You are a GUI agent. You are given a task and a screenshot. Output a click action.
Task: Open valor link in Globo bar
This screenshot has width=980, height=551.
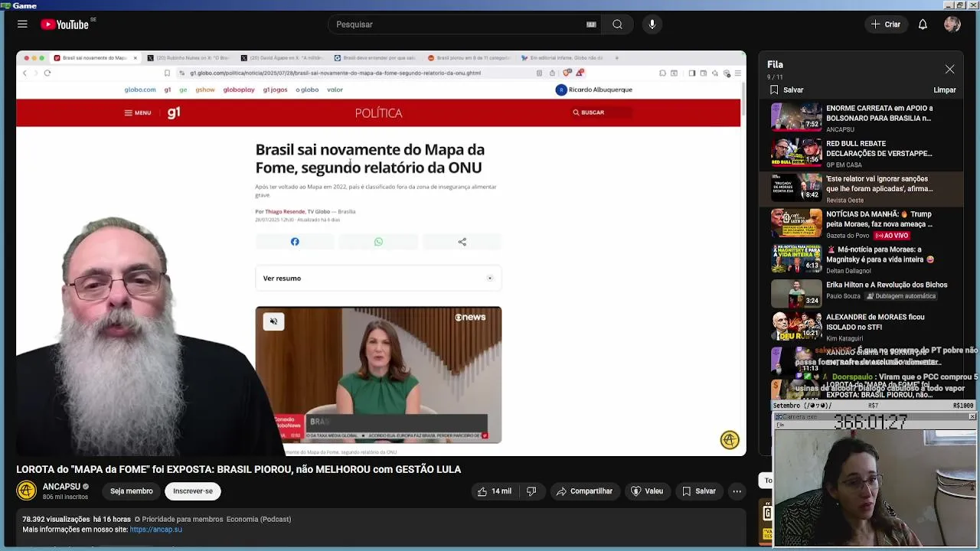[335, 90]
